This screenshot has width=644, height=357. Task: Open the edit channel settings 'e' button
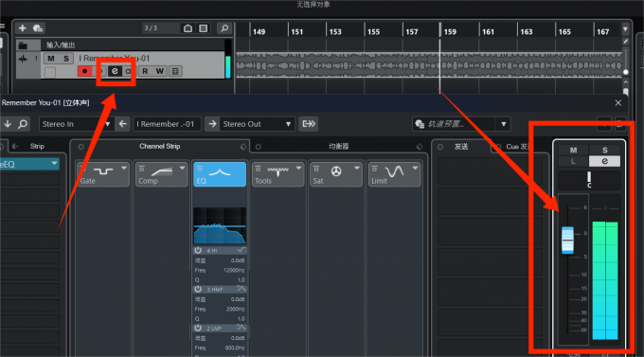coord(115,71)
